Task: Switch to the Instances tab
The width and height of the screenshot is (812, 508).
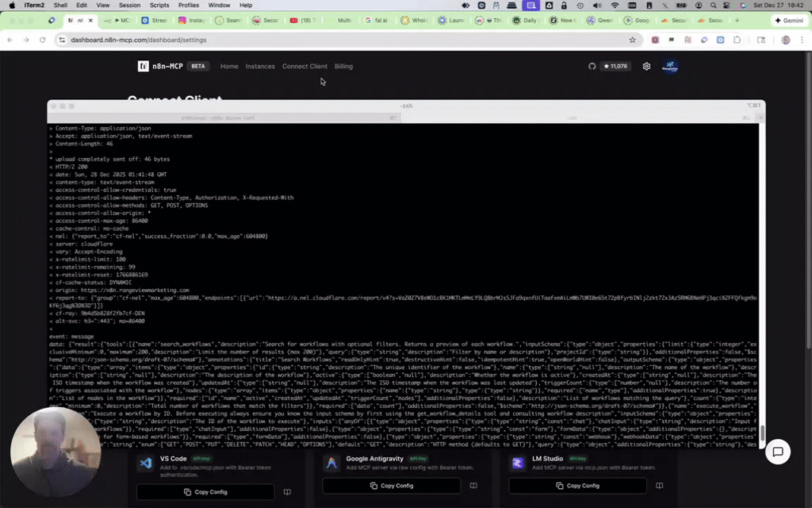Action: (259, 67)
